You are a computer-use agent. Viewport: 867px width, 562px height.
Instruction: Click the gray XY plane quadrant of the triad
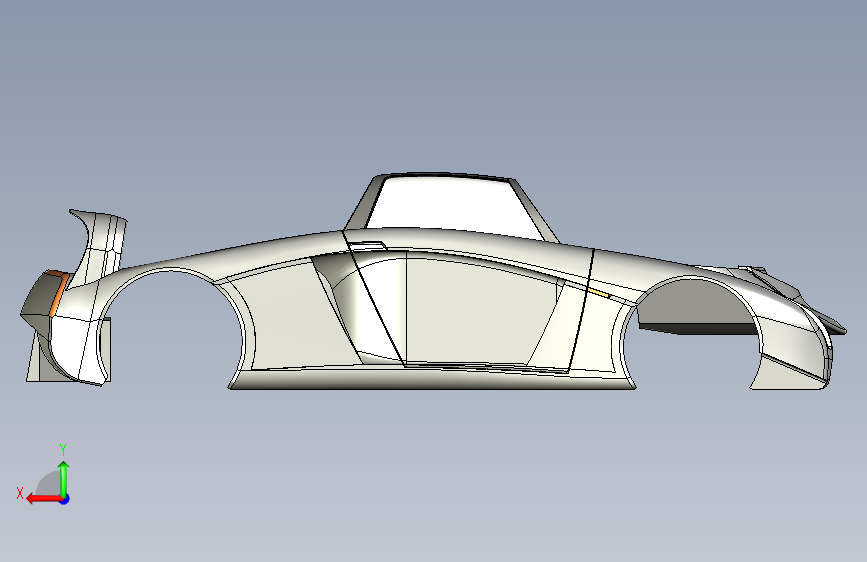pyautogui.click(x=50, y=484)
